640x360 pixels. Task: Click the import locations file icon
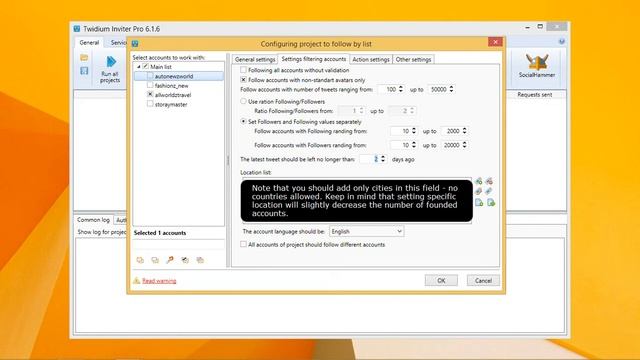tap(479, 202)
